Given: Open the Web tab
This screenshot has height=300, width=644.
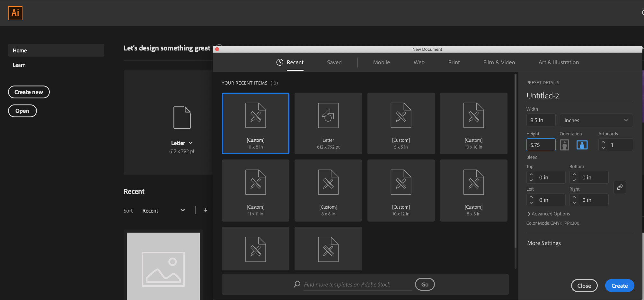Looking at the screenshot, I should point(419,62).
